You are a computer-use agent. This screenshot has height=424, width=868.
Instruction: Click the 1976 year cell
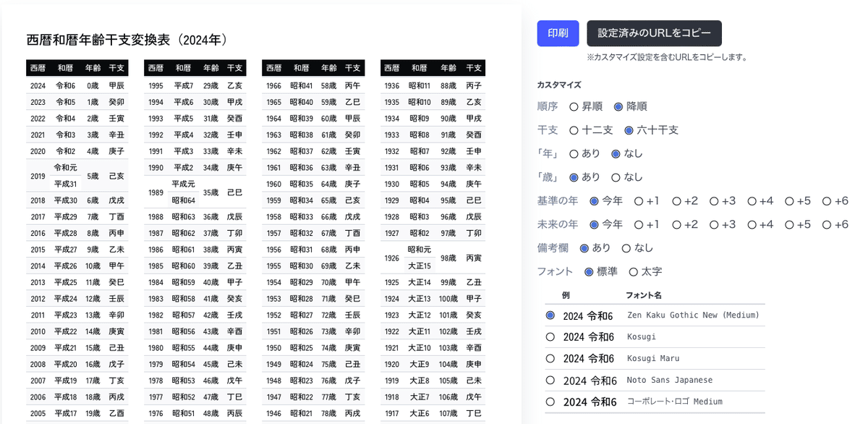tap(156, 413)
